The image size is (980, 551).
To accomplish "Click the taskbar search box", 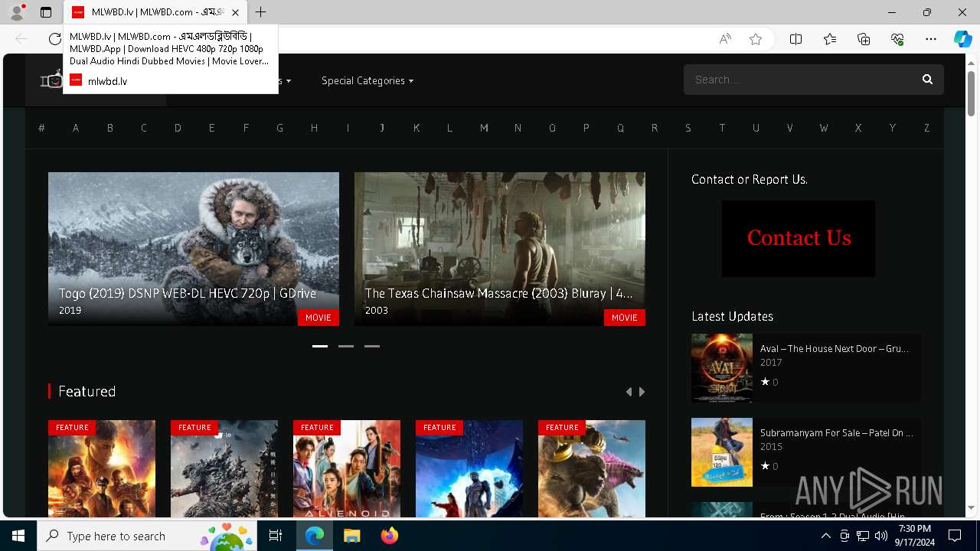I will click(x=148, y=536).
